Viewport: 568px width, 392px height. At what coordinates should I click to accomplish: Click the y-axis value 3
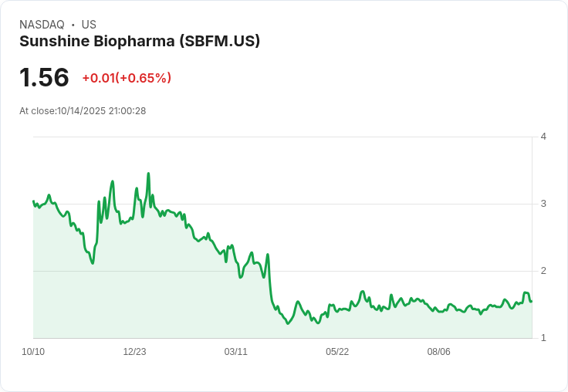pyautogui.click(x=543, y=204)
